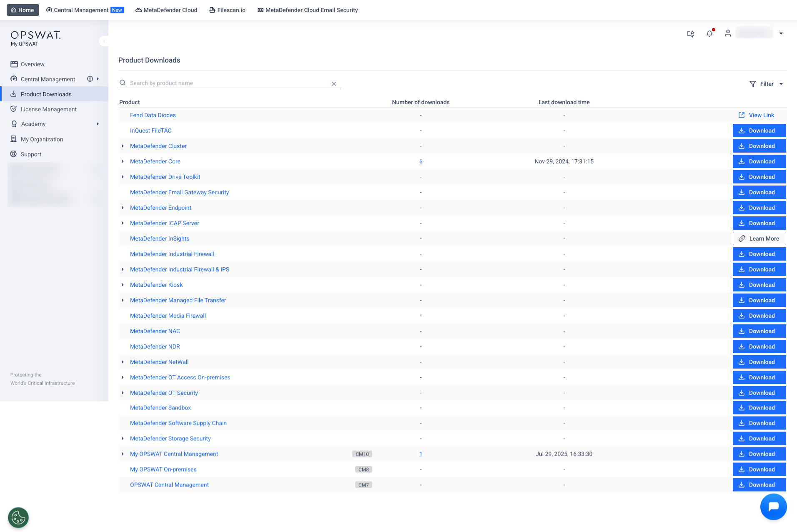Open the Filter dropdown
797x532 pixels.
[766, 84]
